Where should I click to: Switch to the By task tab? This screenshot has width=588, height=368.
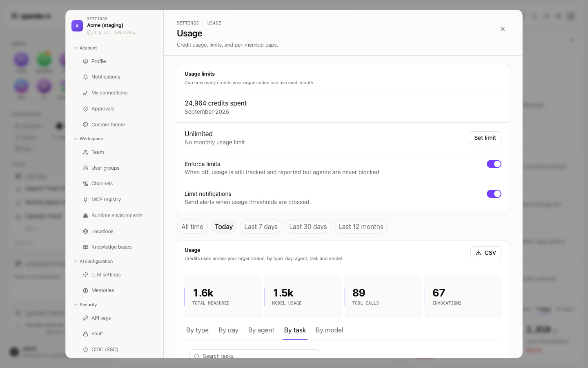(295, 330)
